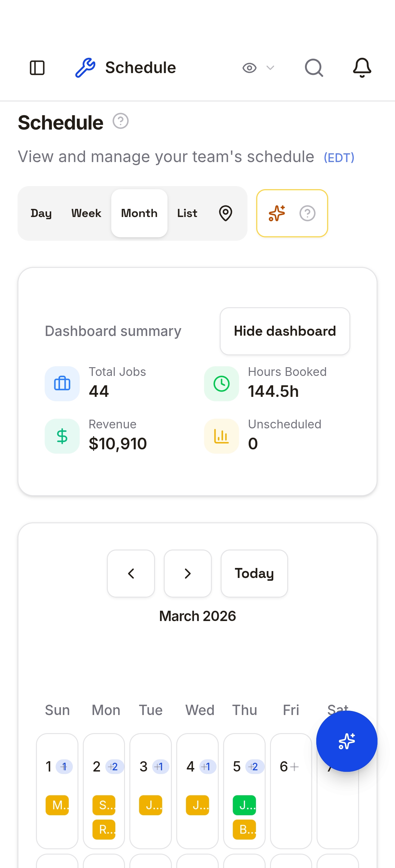Switch to Day view tab

click(41, 213)
